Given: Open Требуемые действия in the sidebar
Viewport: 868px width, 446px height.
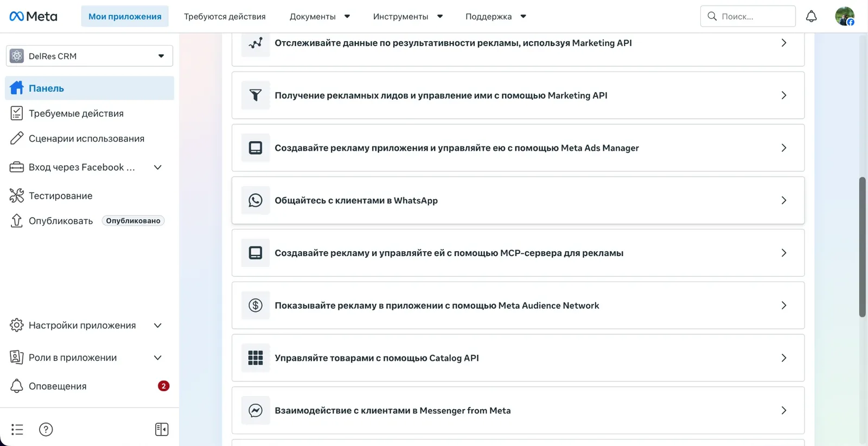Looking at the screenshot, I should (90, 113).
